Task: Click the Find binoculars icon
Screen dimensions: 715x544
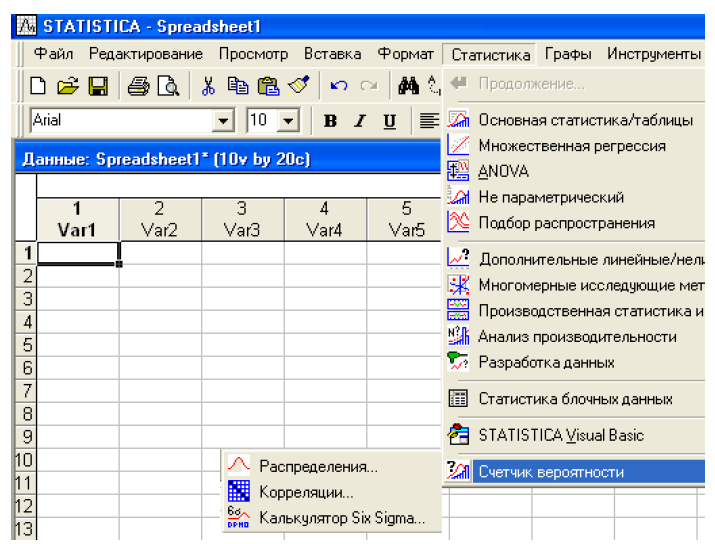Action: coord(408,85)
